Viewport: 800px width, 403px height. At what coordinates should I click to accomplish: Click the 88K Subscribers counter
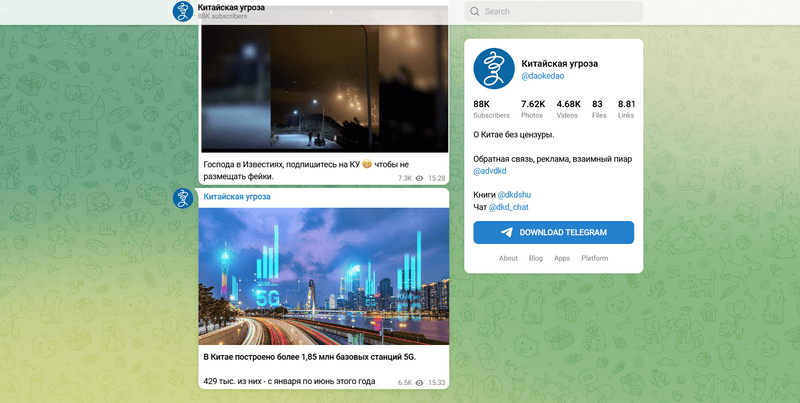point(491,109)
